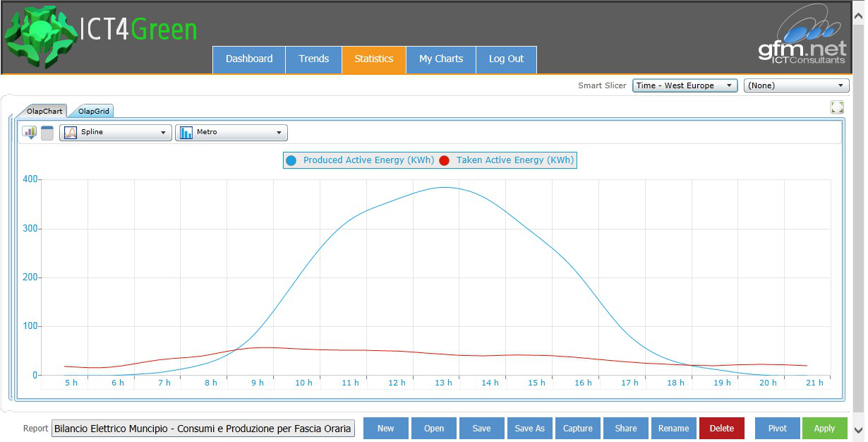Expand the Time - West Europe slicer dropdown

click(685, 85)
